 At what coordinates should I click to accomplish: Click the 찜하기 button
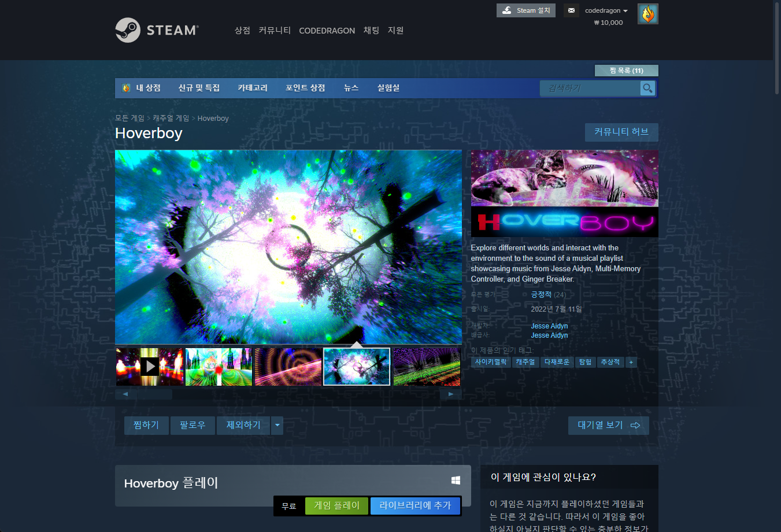146,426
